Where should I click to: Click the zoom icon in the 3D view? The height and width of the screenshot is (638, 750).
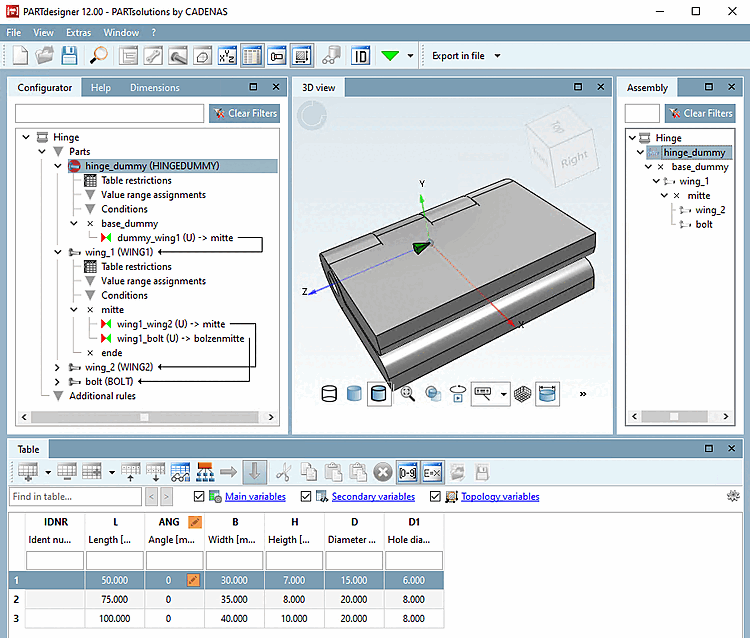pyautogui.click(x=407, y=393)
